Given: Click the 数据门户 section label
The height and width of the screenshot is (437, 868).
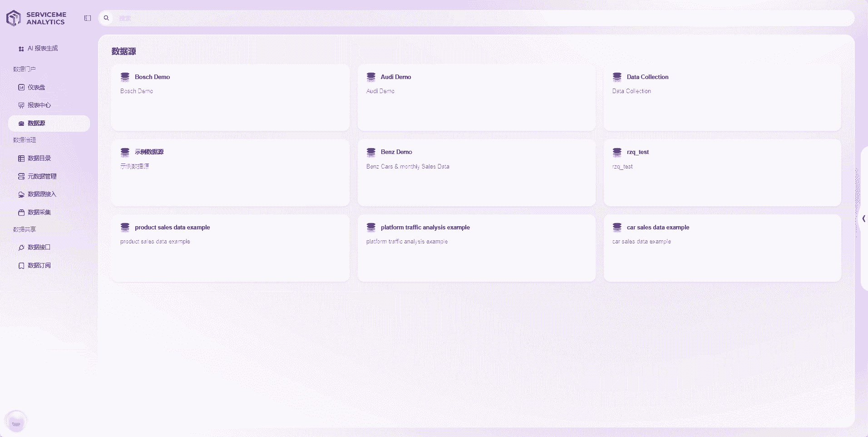Looking at the screenshot, I should pos(25,69).
